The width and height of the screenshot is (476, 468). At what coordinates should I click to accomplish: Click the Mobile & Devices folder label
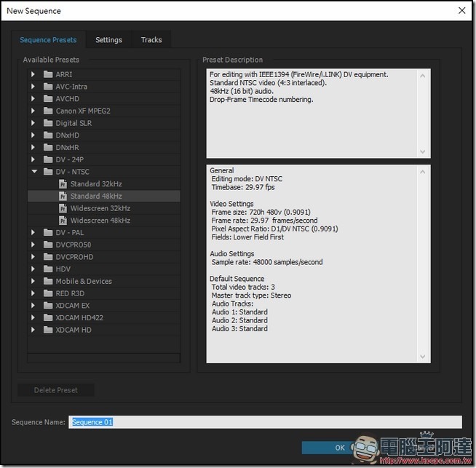[84, 282]
